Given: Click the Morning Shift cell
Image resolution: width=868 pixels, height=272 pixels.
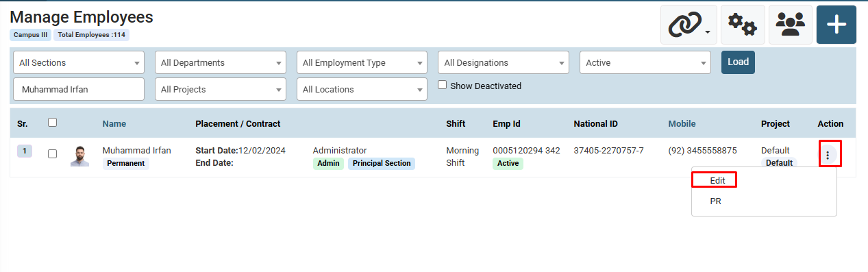Looking at the screenshot, I should [x=462, y=156].
